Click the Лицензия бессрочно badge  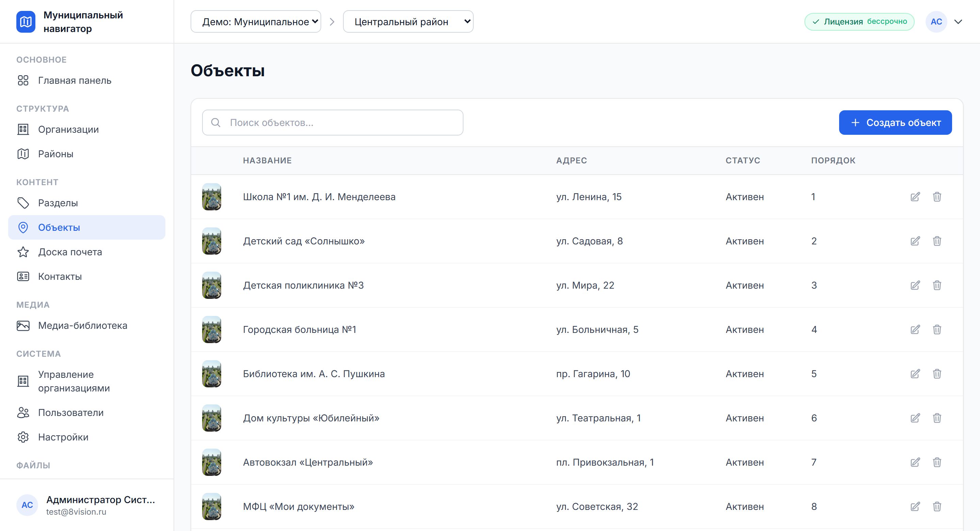click(859, 22)
